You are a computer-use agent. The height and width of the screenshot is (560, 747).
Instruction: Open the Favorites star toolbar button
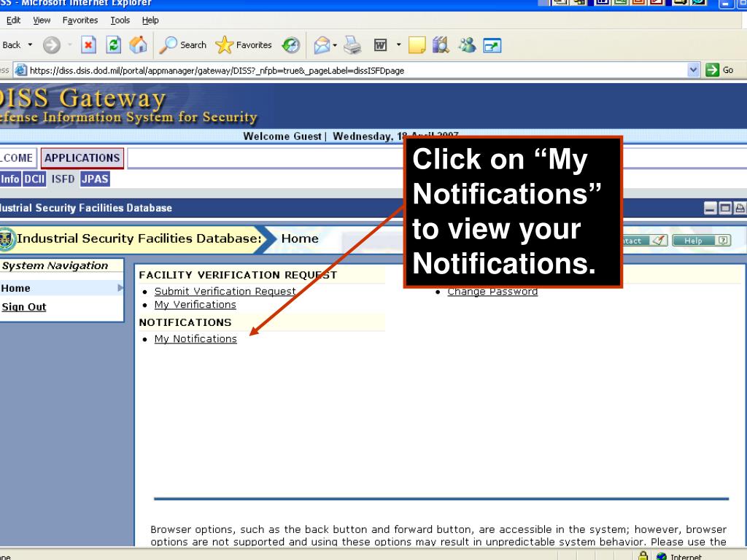coord(244,45)
